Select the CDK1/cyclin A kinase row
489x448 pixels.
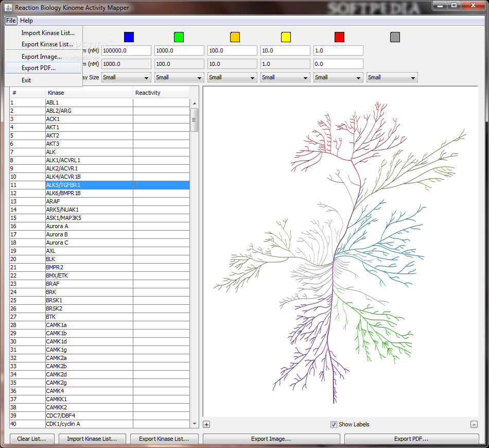99,424
